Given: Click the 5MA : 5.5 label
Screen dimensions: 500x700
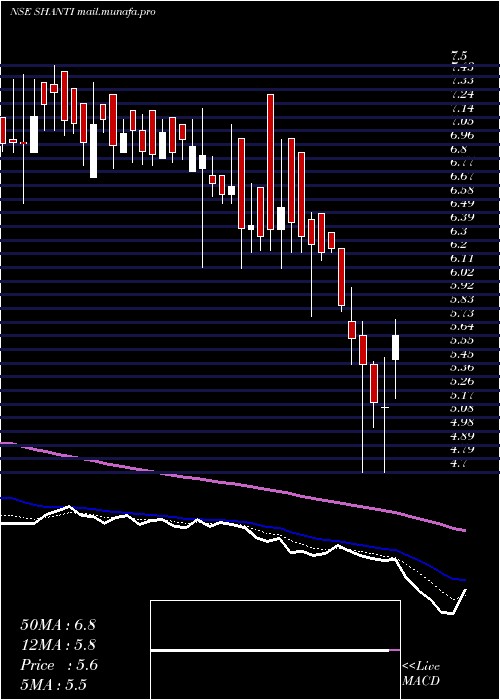Looking at the screenshot, I should pos(54,684).
